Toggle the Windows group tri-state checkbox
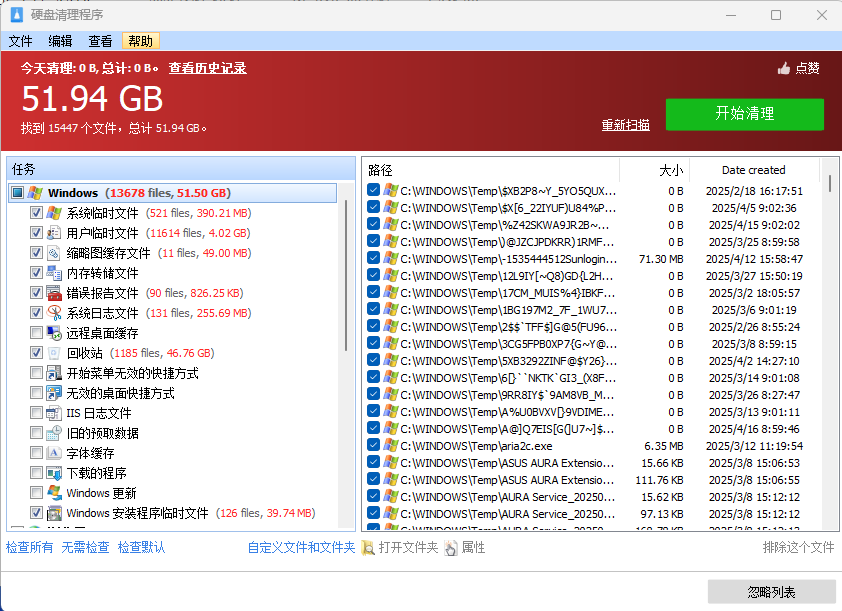The width and height of the screenshot is (842, 611). (17, 193)
